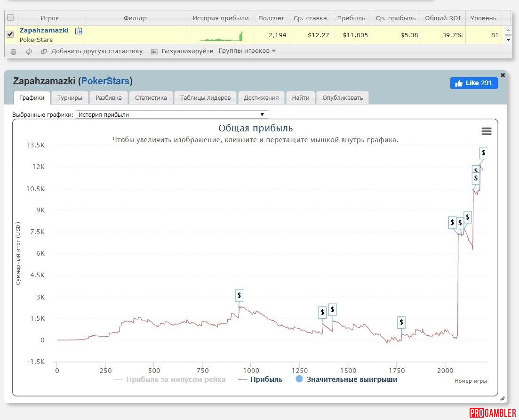The image size is (519, 420).
Task: Close the Zapahzamazki panel with the X
Action: [x=503, y=75]
